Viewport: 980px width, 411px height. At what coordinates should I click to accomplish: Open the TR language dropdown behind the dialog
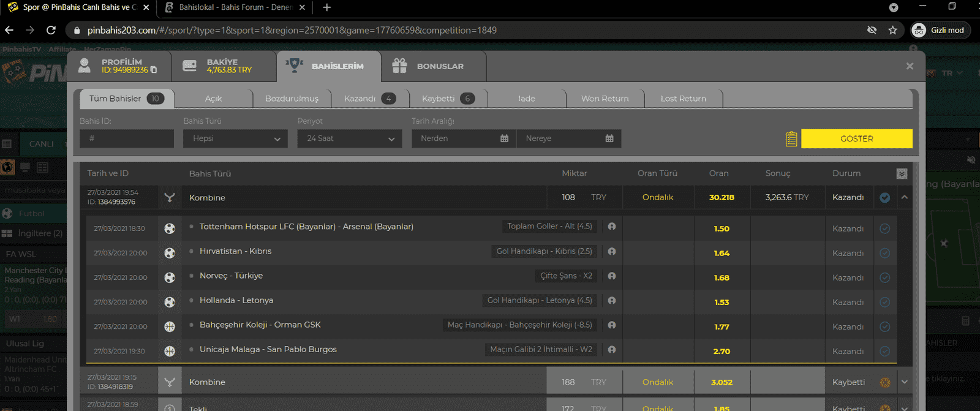(952, 73)
